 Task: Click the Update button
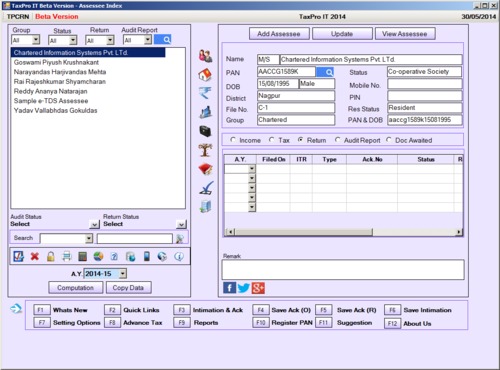[x=342, y=34]
